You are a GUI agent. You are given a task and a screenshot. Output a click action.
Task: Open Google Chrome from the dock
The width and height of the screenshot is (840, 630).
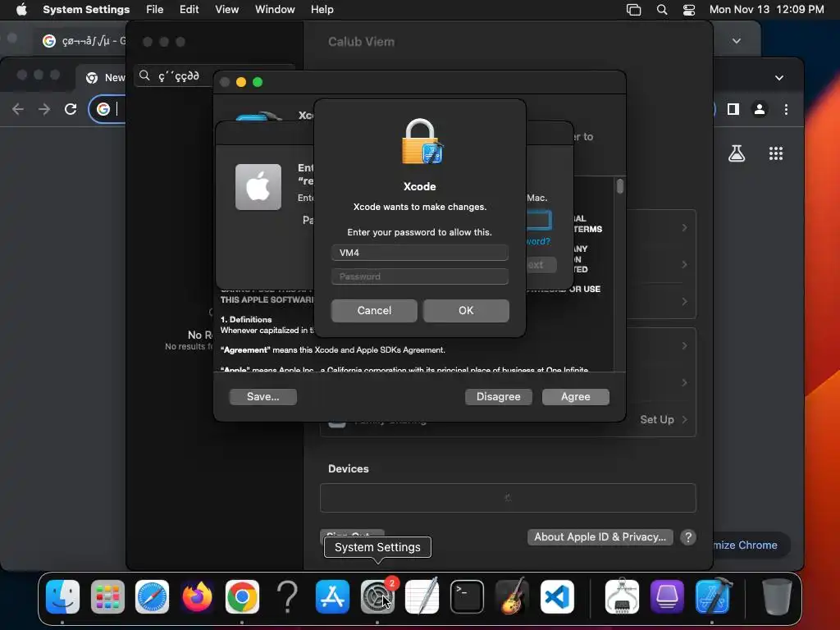coord(242,596)
